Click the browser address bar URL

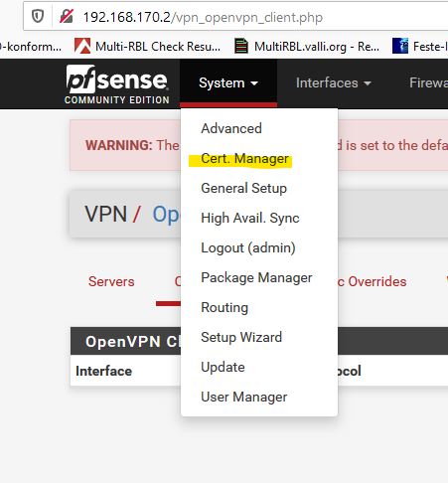tap(203, 17)
